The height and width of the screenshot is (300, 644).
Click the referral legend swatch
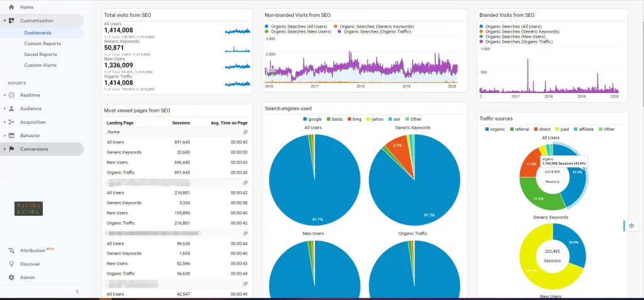(x=512, y=129)
